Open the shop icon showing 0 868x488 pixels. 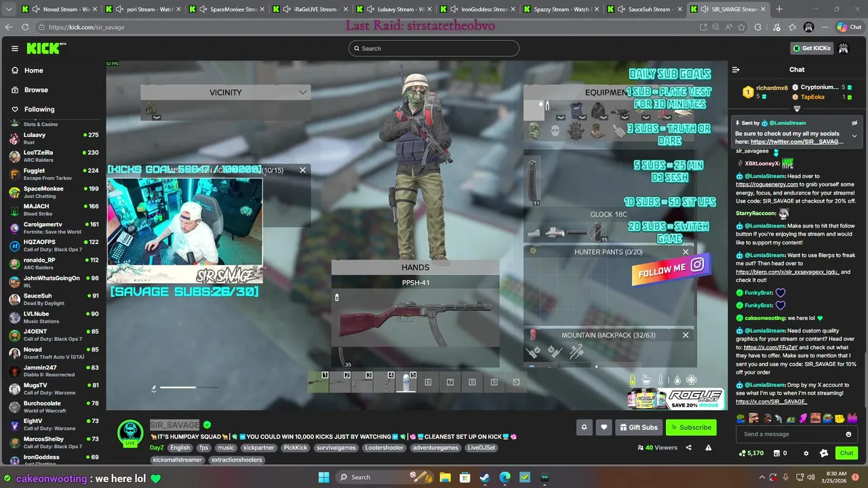(779, 453)
